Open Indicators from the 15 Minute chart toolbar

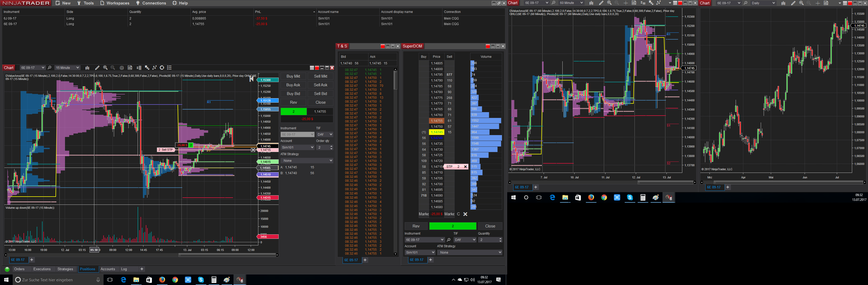[x=147, y=68]
